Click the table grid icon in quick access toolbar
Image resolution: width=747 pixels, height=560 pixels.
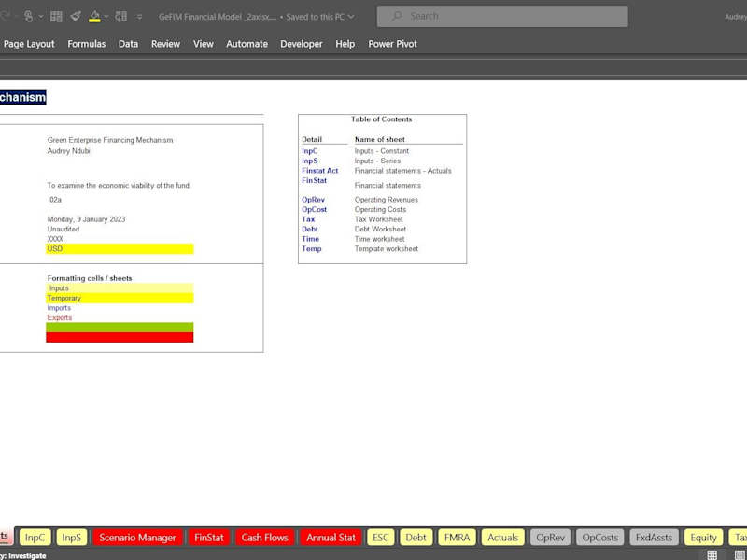click(56, 17)
